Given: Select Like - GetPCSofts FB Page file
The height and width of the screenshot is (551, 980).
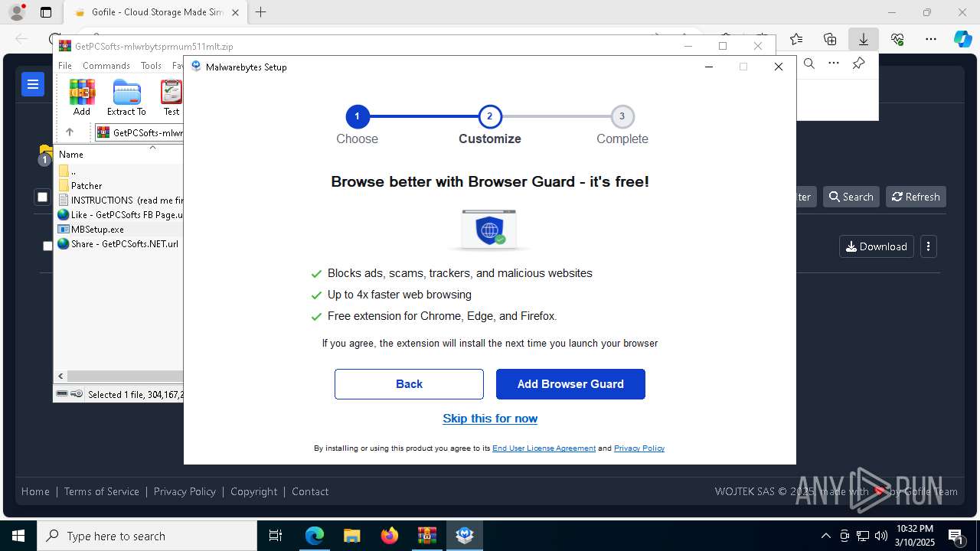Looking at the screenshot, I should pos(120,215).
